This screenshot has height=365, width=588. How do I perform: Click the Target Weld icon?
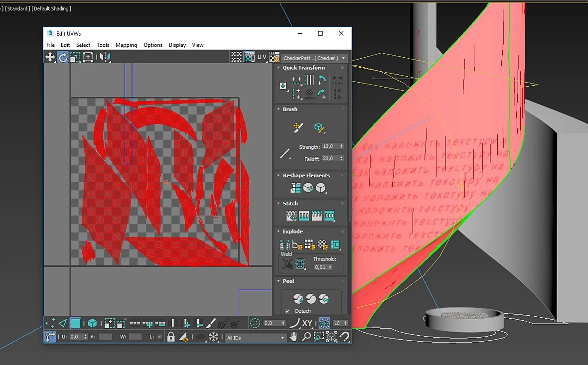click(288, 264)
